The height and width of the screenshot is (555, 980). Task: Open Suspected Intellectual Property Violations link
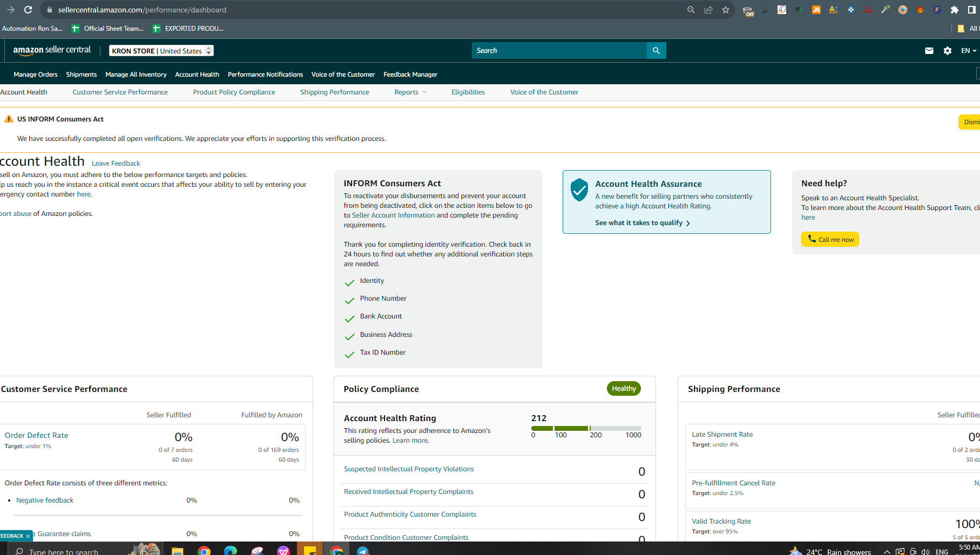click(409, 469)
